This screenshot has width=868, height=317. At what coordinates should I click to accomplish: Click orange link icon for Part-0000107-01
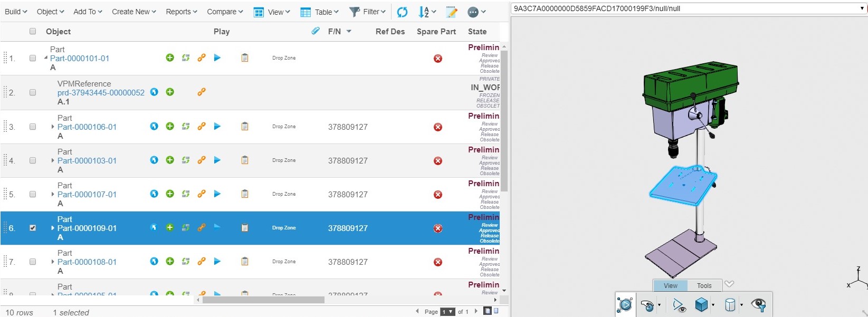tap(202, 194)
